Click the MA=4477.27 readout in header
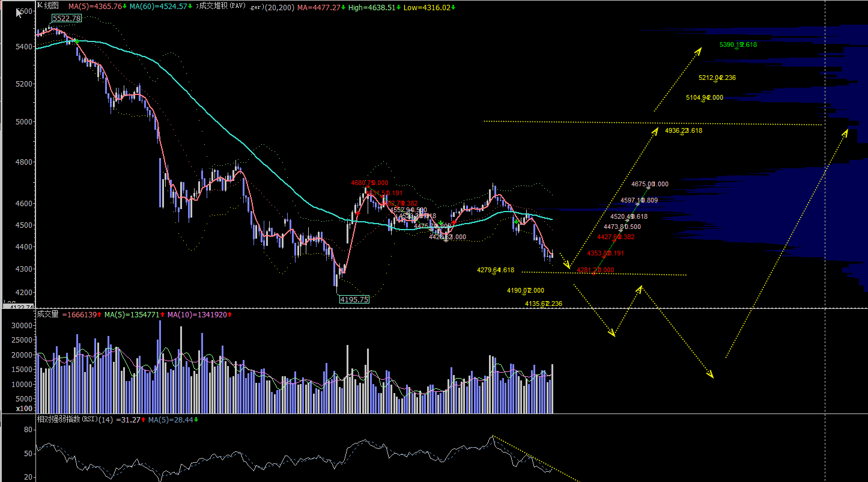The height and width of the screenshot is (482, 868). (x=320, y=7)
